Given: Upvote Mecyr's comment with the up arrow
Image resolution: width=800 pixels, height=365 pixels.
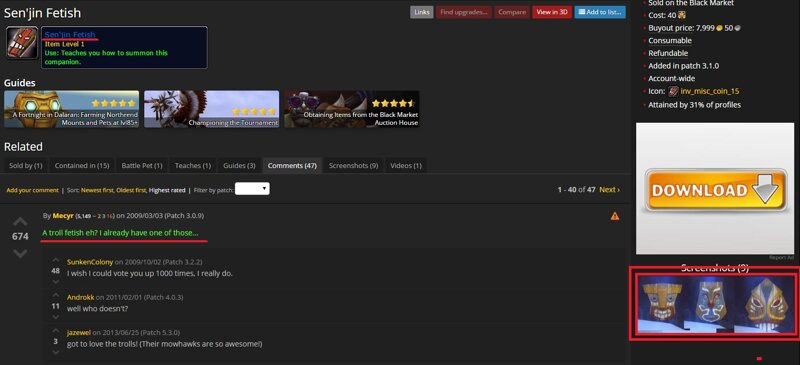Looking at the screenshot, I should [x=20, y=222].
